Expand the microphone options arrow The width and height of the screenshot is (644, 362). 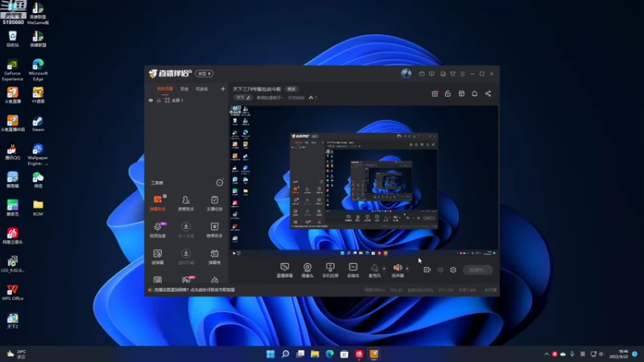[x=384, y=269]
